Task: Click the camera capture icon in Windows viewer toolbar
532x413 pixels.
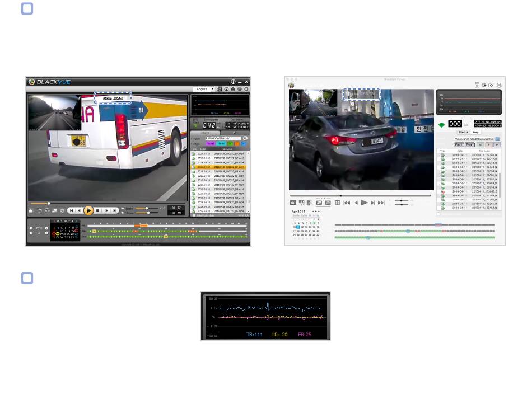Action: click(233, 89)
